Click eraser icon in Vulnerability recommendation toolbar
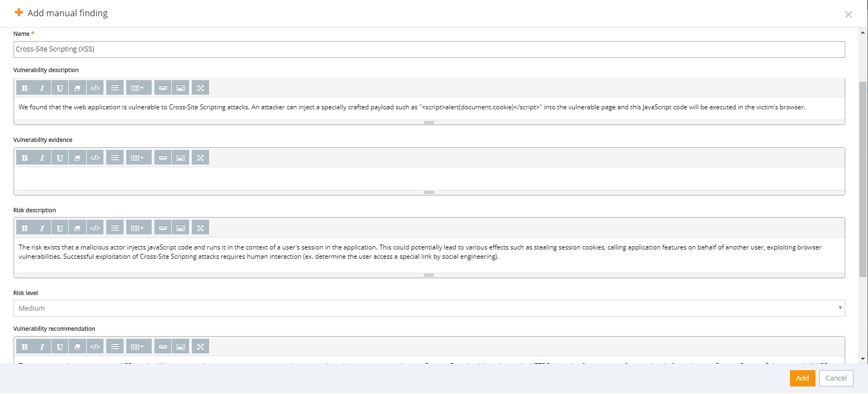Image resolution: width=868 pixels, height=394 pixels. click(77, 346)
